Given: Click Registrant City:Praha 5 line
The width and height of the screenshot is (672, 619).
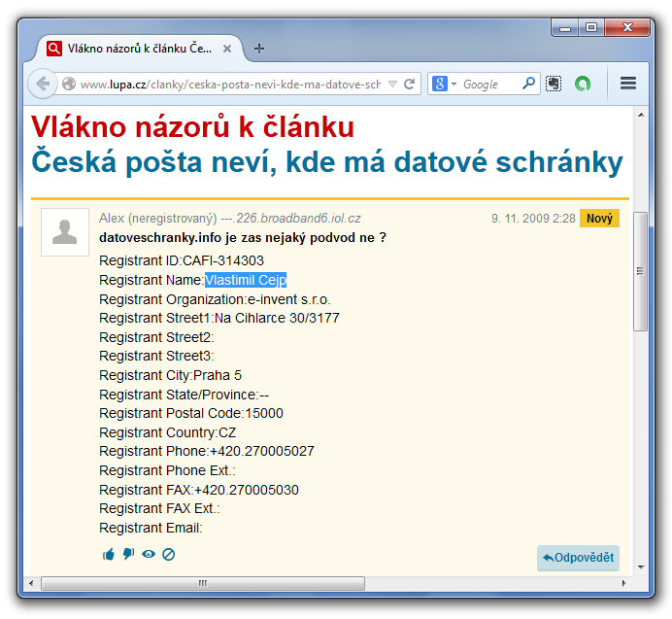Looking at the screenshot, I should tap(170, 375).
